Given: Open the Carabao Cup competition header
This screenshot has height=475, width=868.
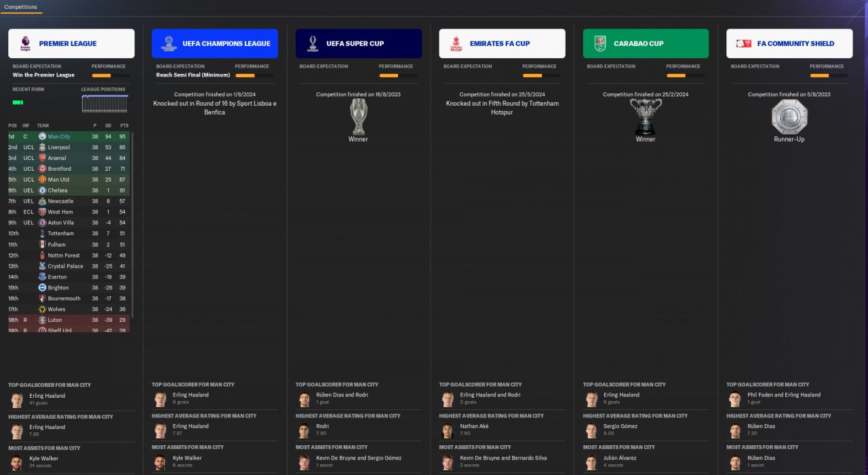Looking at the screenshot, I should [646, 43].
